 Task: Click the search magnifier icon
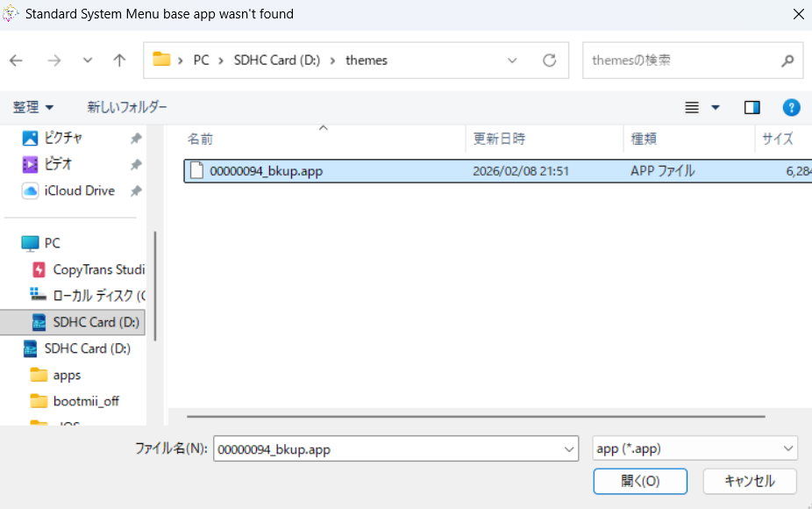[787, 61]
